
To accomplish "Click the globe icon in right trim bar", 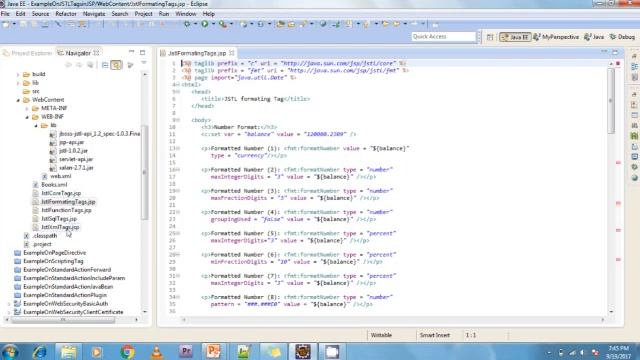I will (x=634, y=178).
